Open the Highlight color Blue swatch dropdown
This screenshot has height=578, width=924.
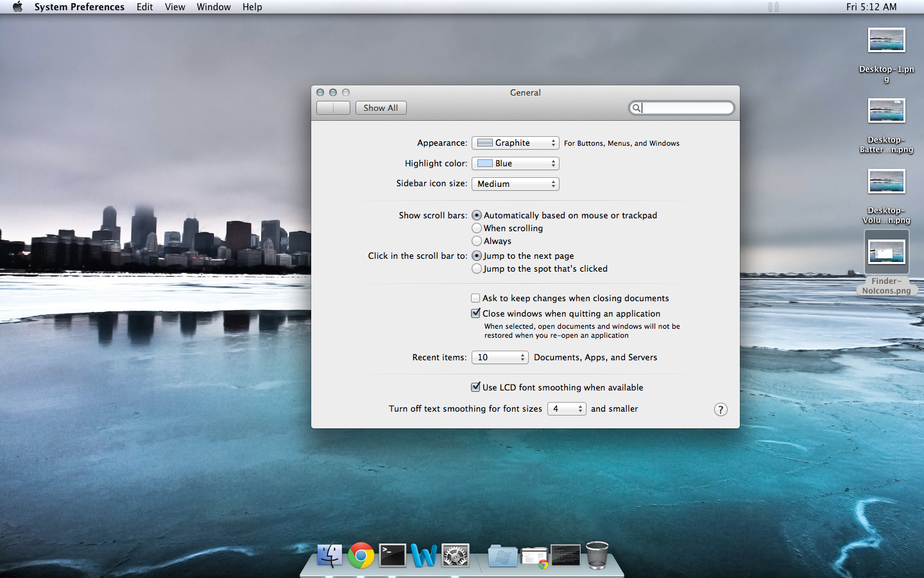pyautogui.click(x=515, y=163)
